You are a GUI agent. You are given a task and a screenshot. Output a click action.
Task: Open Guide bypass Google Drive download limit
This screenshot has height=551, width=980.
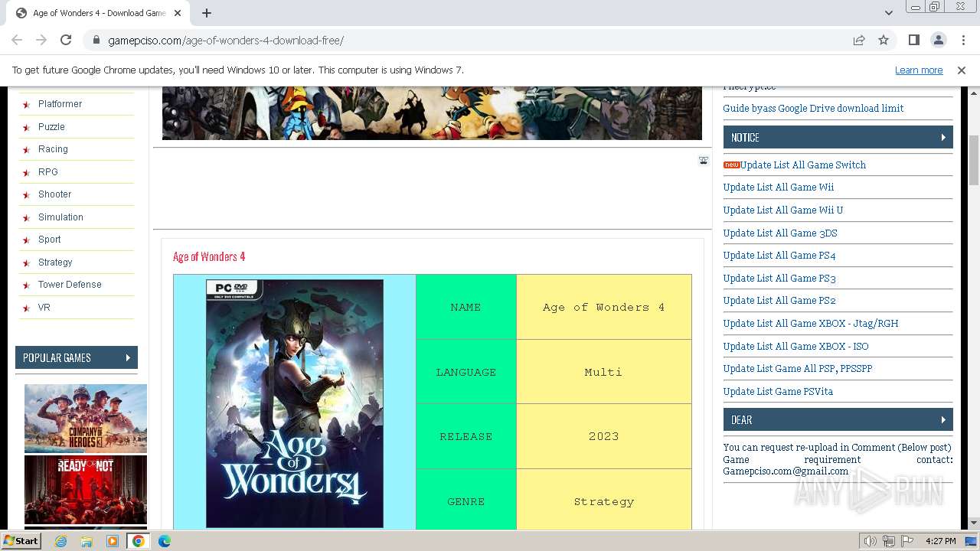click(813, 108)
